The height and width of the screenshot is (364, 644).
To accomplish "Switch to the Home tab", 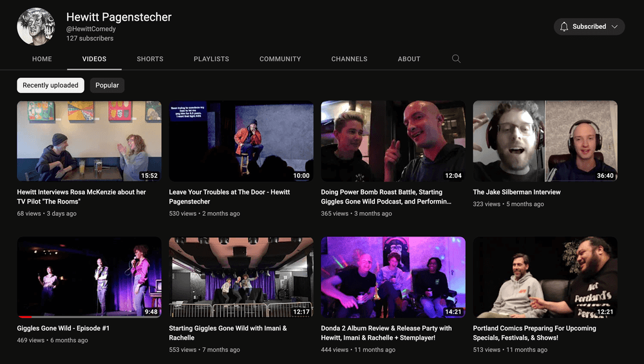I will click(x=42, y=59).
